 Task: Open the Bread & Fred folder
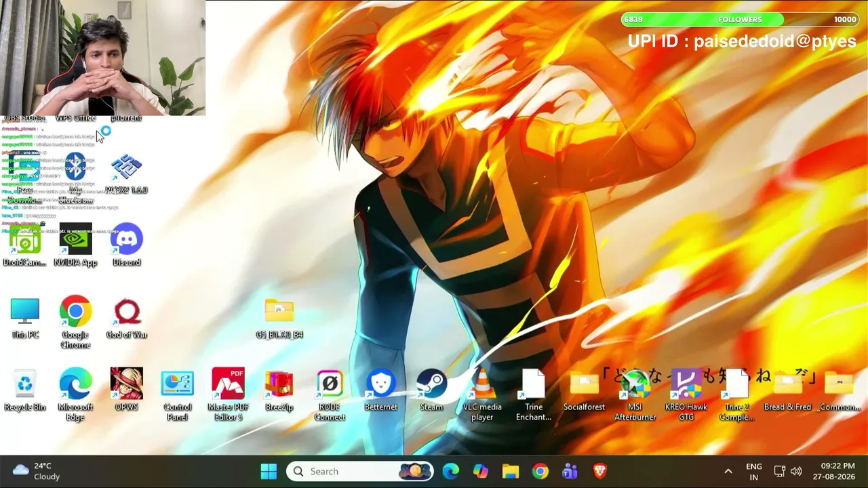pos(787,390)
